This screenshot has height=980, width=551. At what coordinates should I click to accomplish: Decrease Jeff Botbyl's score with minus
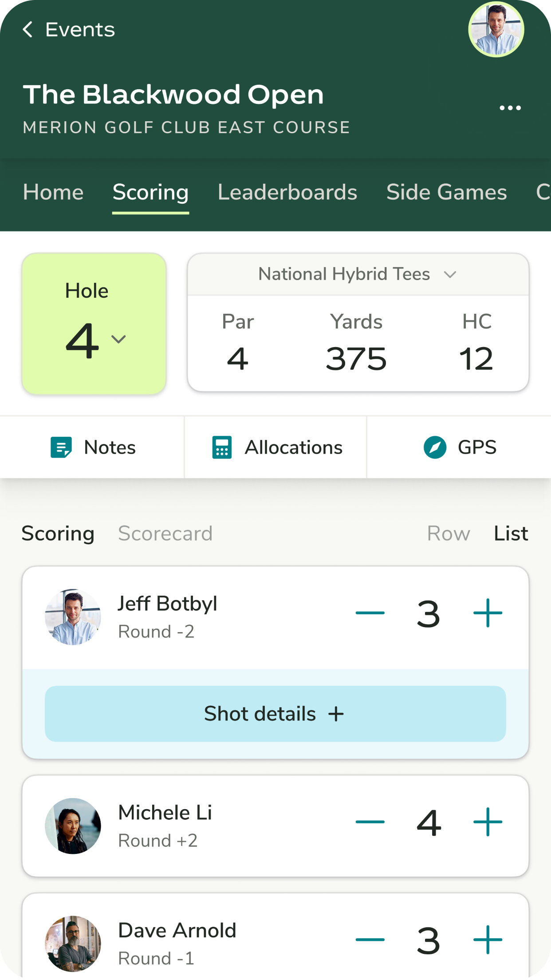pos(370,613)
